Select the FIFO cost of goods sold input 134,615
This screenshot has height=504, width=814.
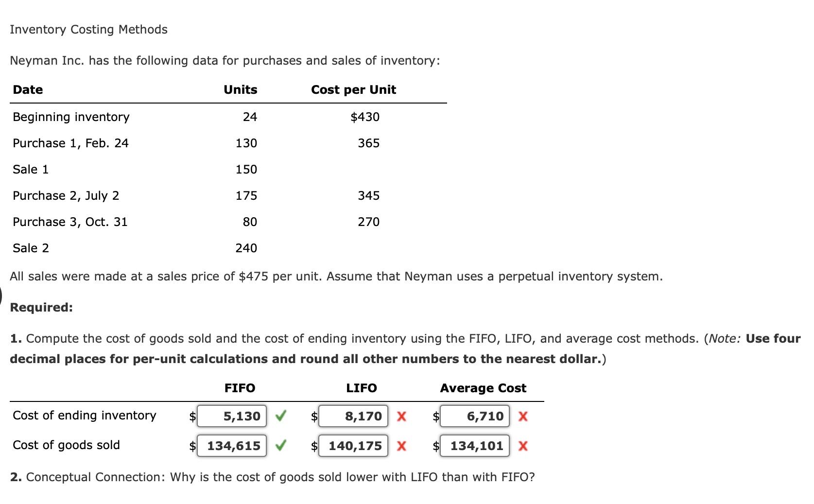[232, 446]
